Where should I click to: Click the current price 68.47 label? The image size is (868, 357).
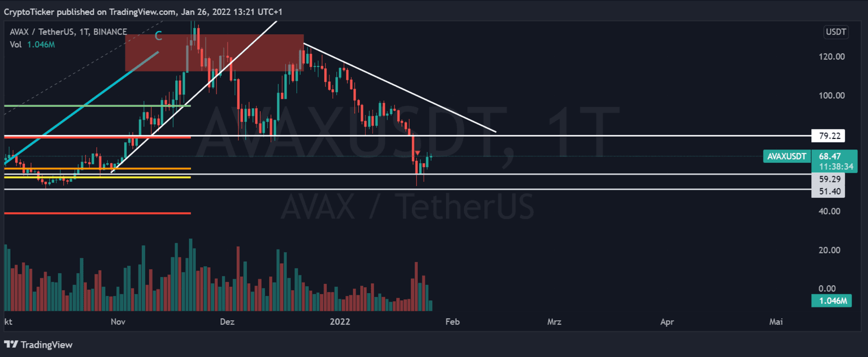[828, 156]
